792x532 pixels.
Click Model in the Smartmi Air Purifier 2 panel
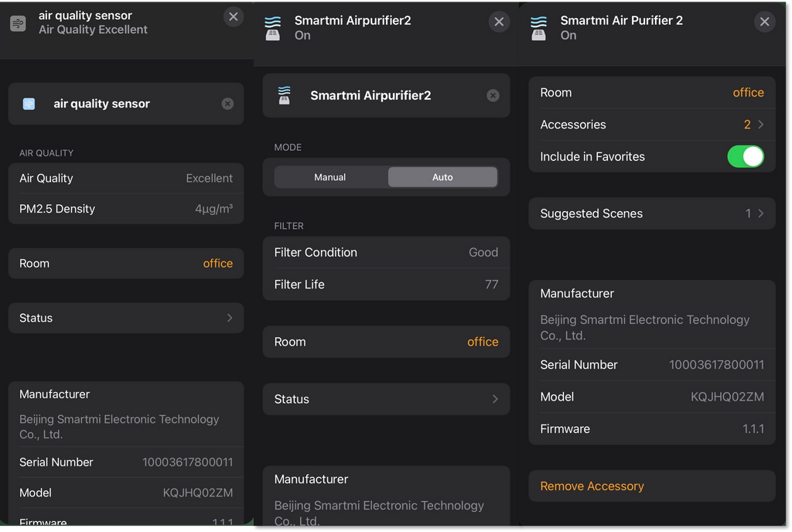point(652,397)
